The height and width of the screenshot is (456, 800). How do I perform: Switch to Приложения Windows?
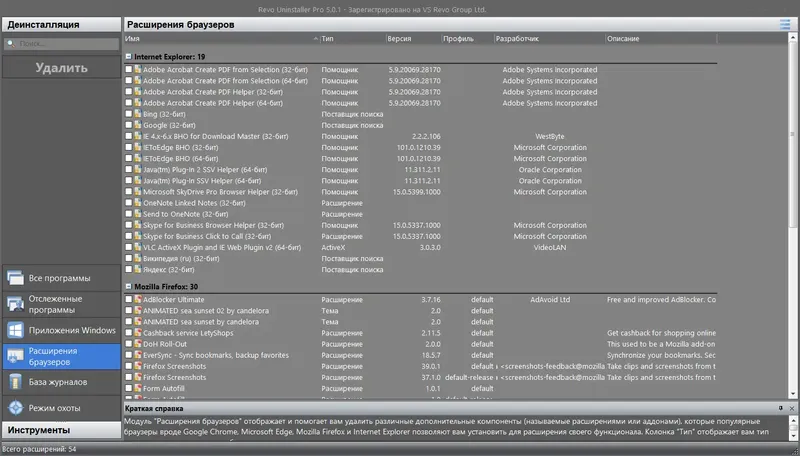tap(61, 330)
